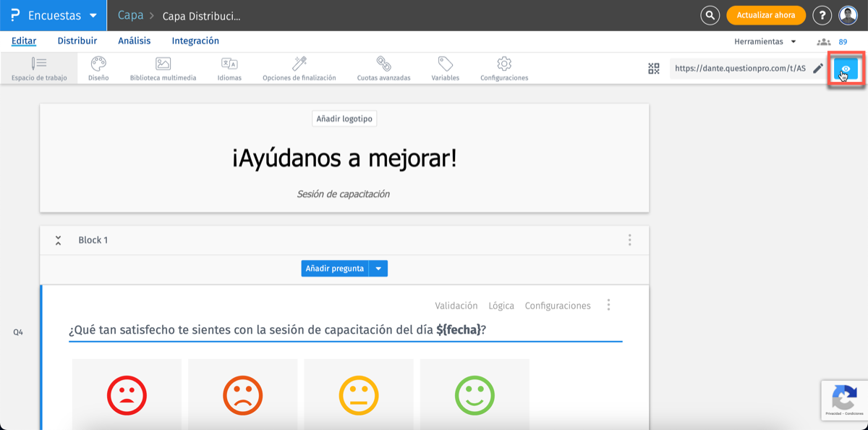Screen dimensions: 868x430
Task: Open the Variables panel
Action: click(444, 68)
